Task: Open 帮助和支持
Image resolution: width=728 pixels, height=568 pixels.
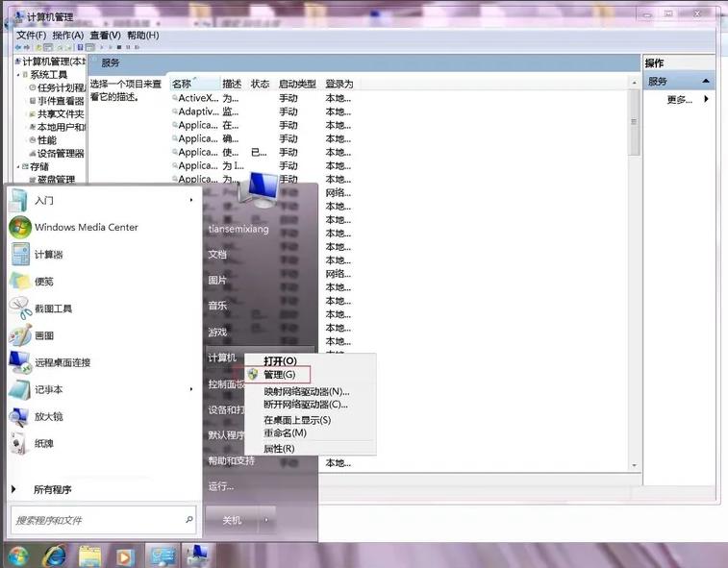Action: pos(231,460)
